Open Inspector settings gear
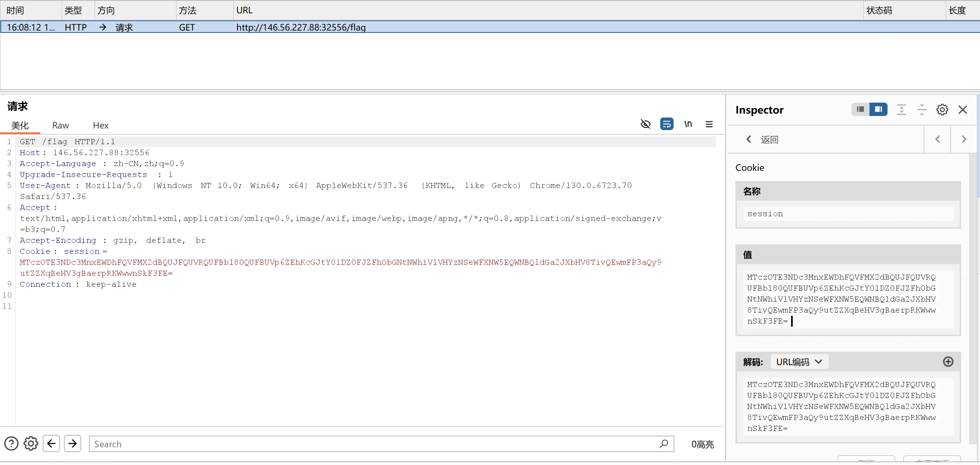980x465 pixels. [x=942, y=110]
